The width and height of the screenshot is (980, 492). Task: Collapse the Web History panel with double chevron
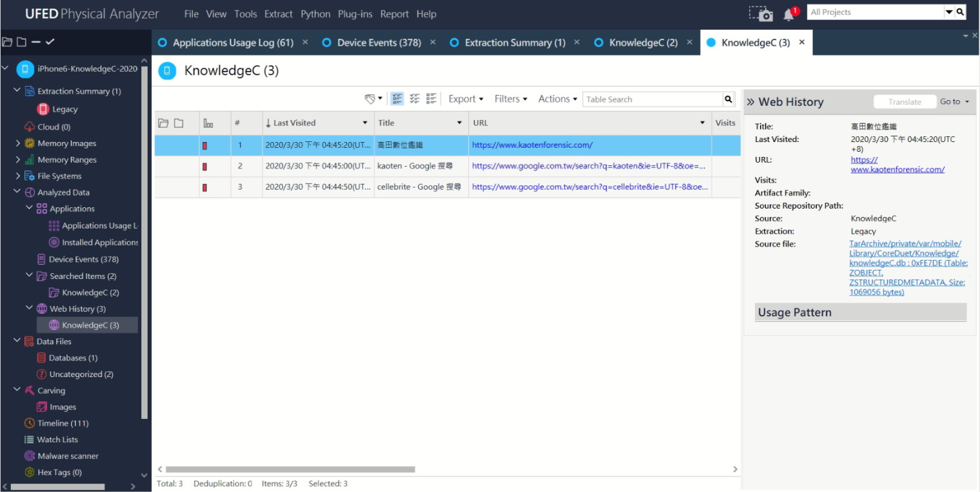pyautogui.click(x=750, y=102)
